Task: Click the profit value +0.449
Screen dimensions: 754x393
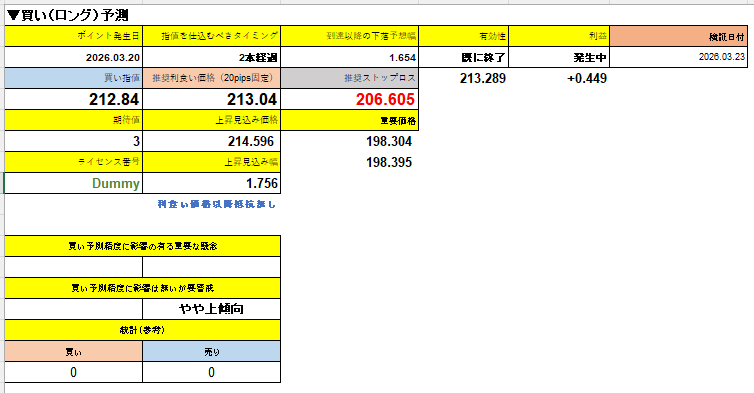Action: click(587, 78)
